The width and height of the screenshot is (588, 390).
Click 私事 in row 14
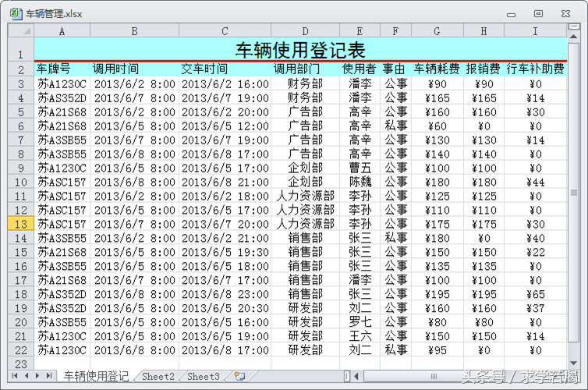395,238
